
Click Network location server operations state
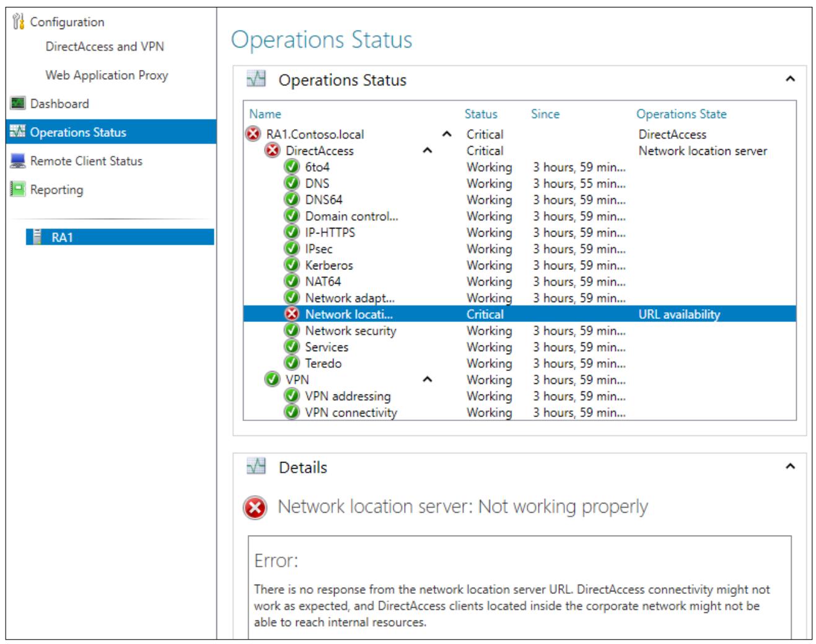click(703, 150)
